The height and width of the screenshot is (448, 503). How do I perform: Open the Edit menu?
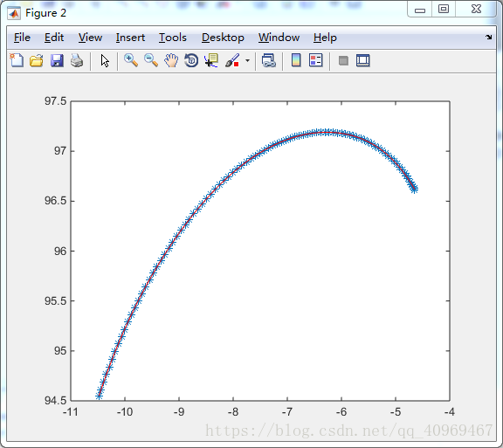click(54, 38)
